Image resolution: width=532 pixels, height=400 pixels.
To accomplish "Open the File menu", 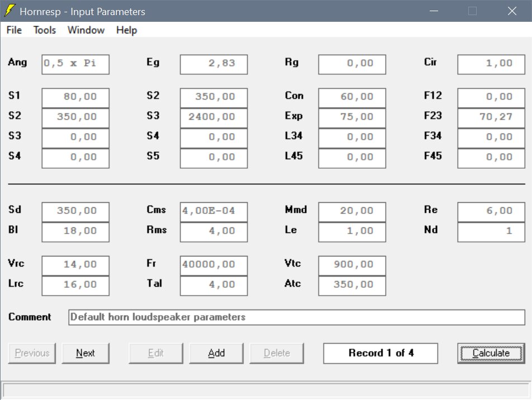I will coord(13,30).
